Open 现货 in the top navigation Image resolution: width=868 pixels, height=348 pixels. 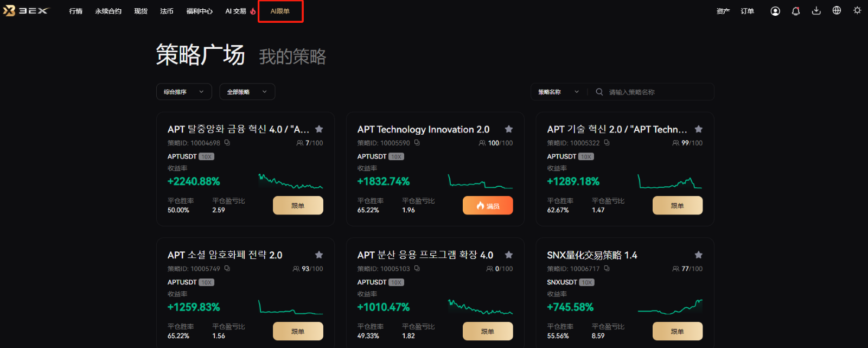pos(141,11)
